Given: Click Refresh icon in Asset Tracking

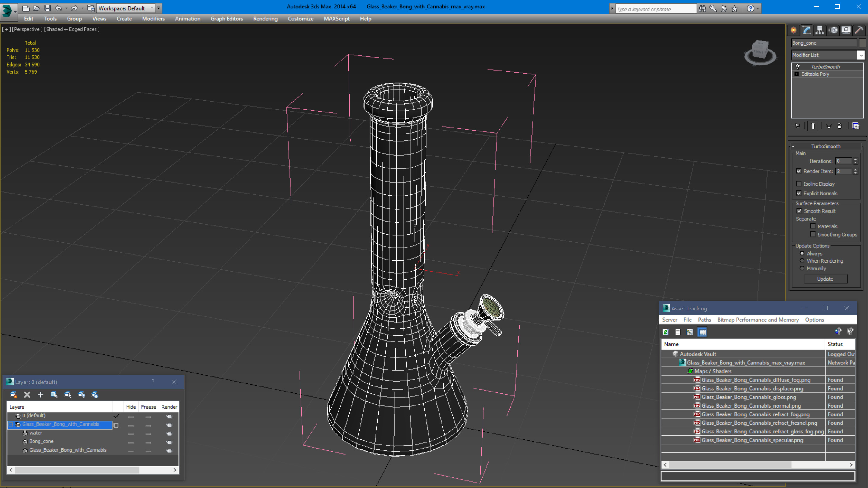Looking at the screenshot, I should (665, 332).
